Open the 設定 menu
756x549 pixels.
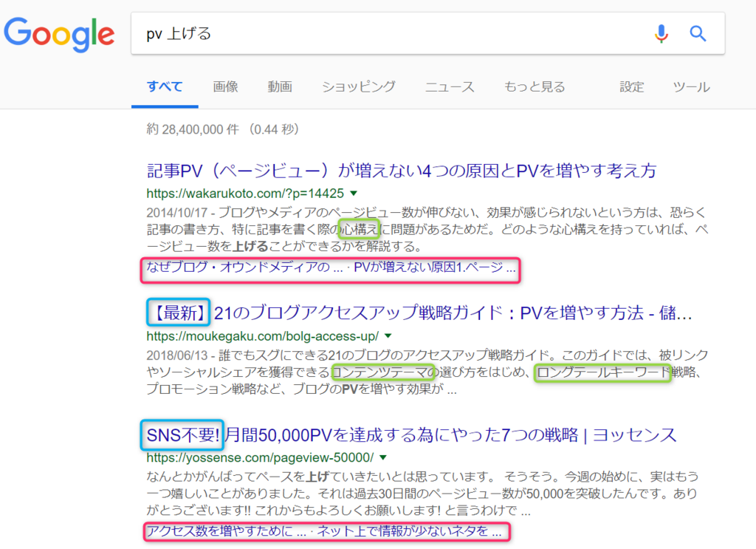coord(632,87)
